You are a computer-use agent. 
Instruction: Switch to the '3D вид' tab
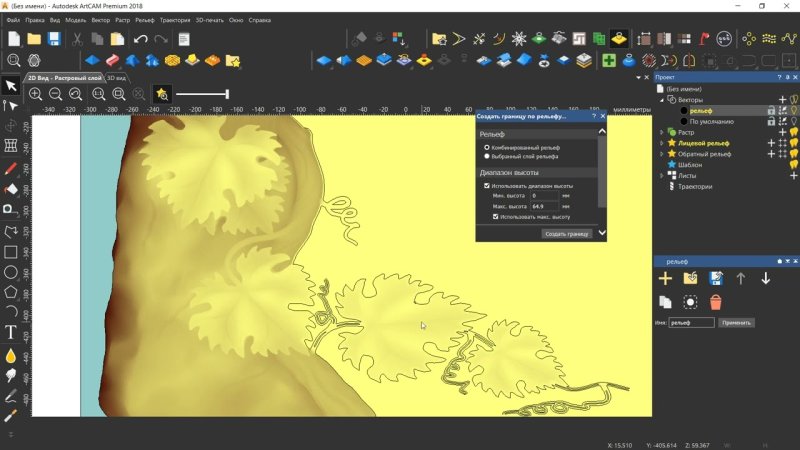tap(117, 77)
